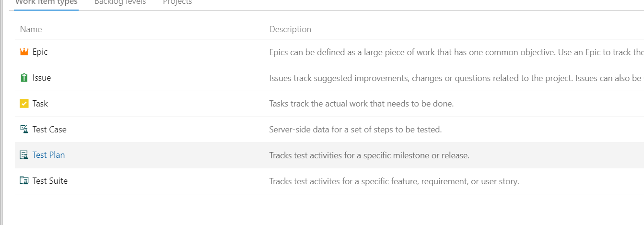Click the Description column header

(x=290, y=29)
